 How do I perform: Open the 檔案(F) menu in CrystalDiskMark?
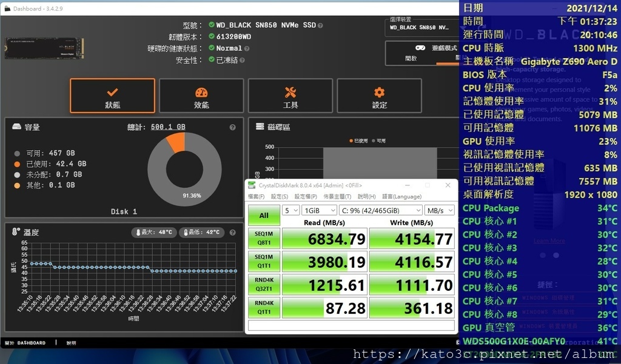(257, 197)
